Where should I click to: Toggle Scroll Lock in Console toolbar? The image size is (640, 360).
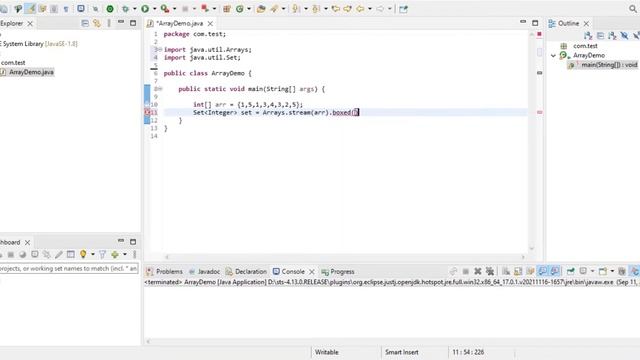518,271
